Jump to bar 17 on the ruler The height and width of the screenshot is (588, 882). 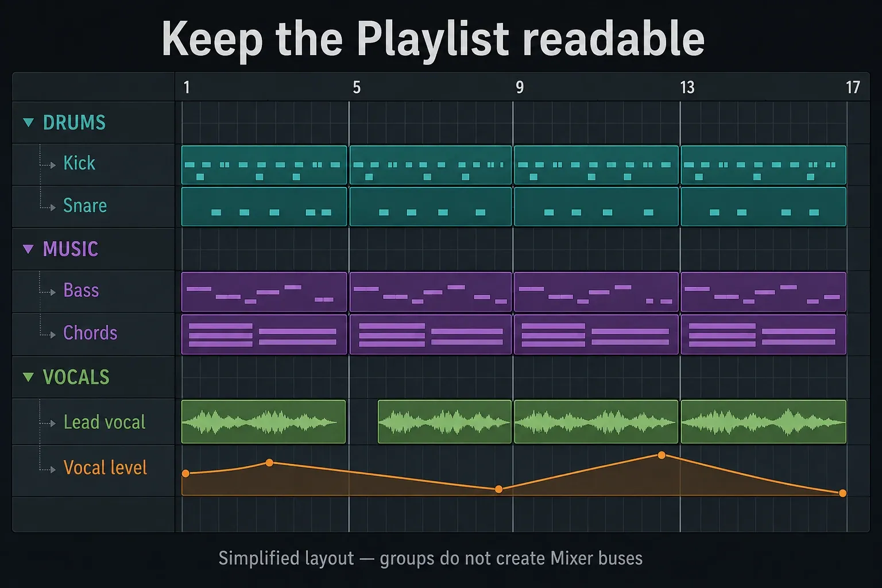[853, 87]
